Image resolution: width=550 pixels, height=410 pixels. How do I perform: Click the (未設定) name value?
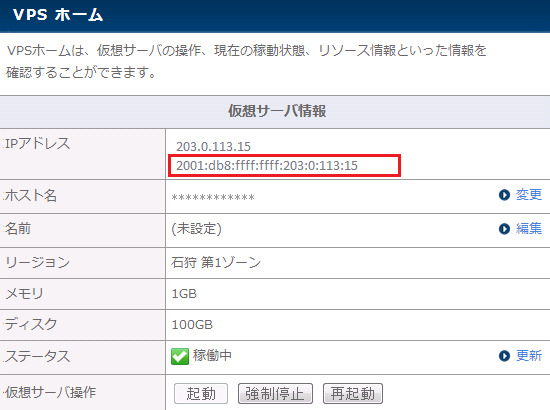[x=196, y=229]
